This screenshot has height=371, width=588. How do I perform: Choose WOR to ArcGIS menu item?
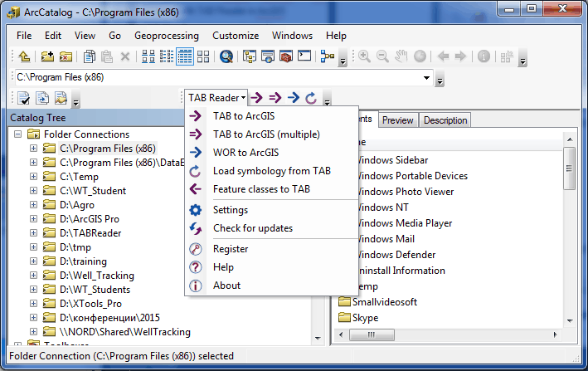click(271, 153)
